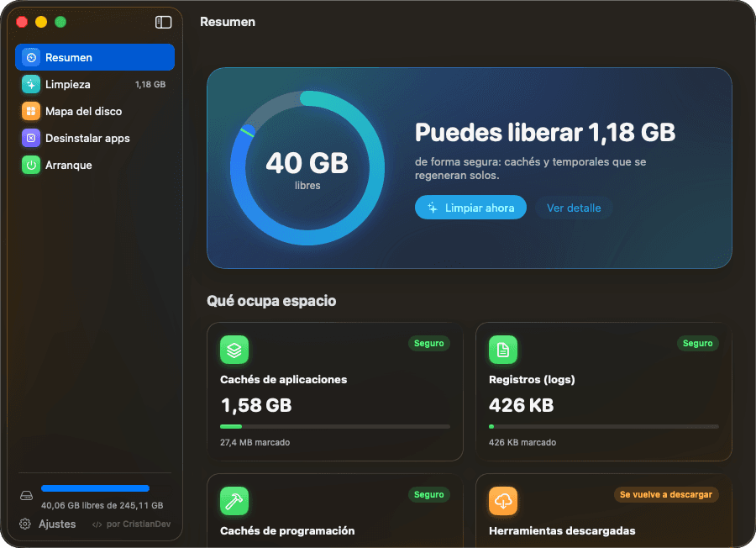Click the Cachés de aplicaciones layers icon

coord(234,350)
